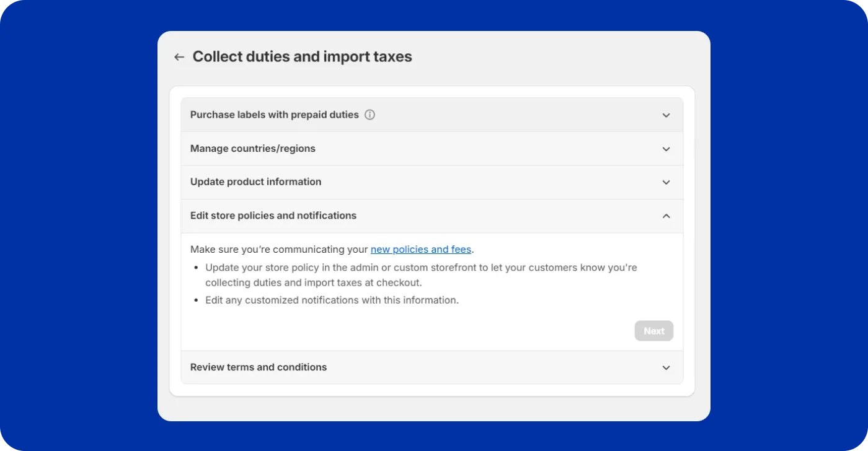This screenshot has height=451, width=868.
Task: Go back using the left arrow icon
Action: click(179, 57)
